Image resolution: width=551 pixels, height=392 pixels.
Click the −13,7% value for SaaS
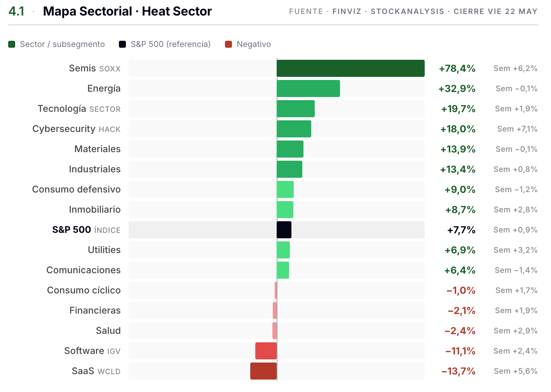(458, 371)
